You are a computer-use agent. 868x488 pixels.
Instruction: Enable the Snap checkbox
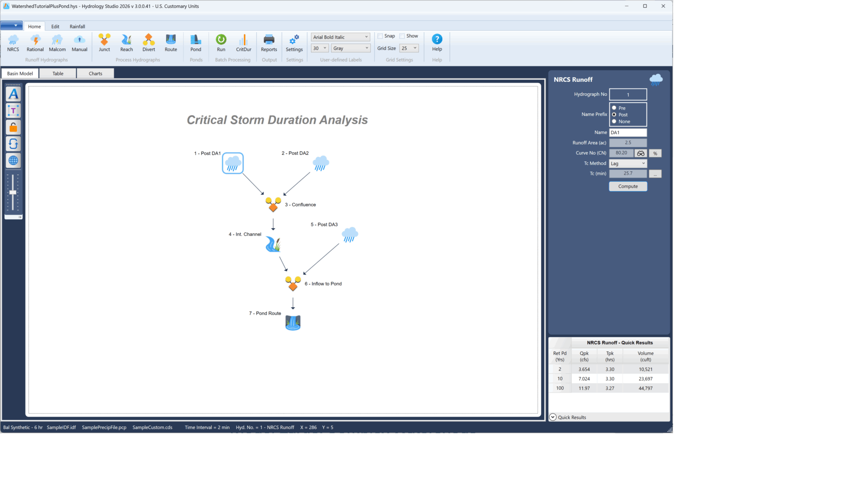tap(380, 36)
